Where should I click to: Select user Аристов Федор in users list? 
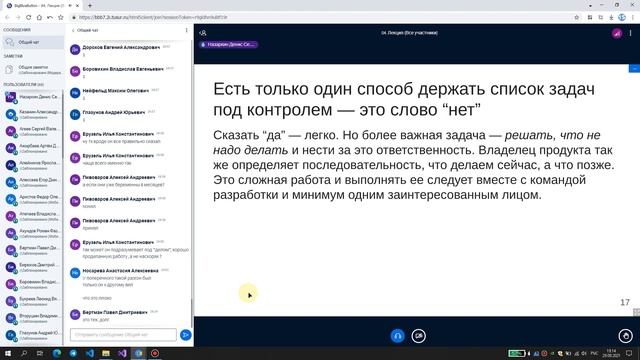coord(33,199)
